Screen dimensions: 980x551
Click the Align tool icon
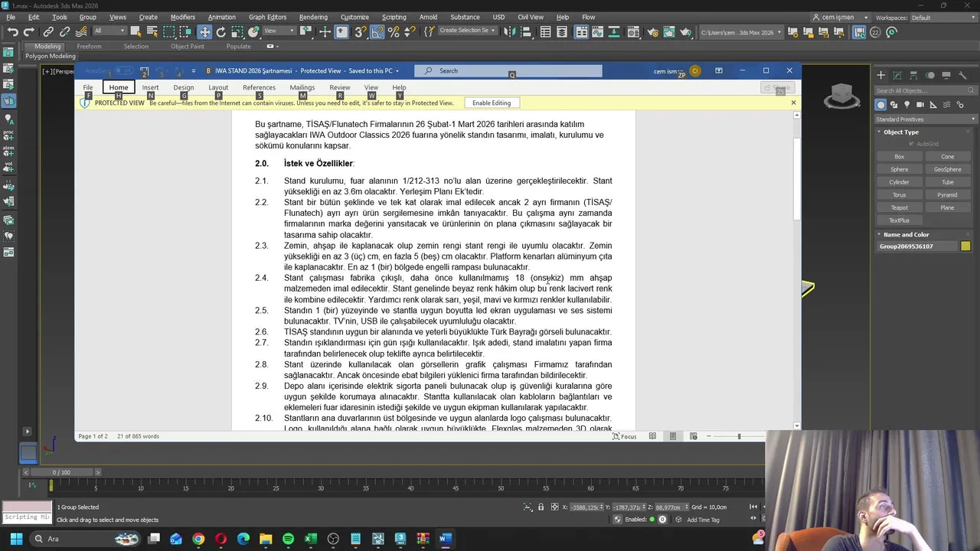pos(526,32)
